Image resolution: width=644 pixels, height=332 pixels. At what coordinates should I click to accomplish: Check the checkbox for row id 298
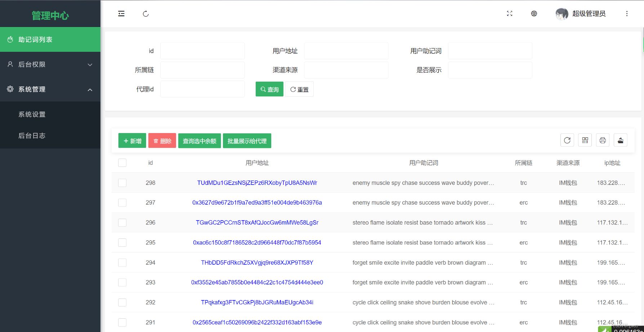(x=122, y=182)
